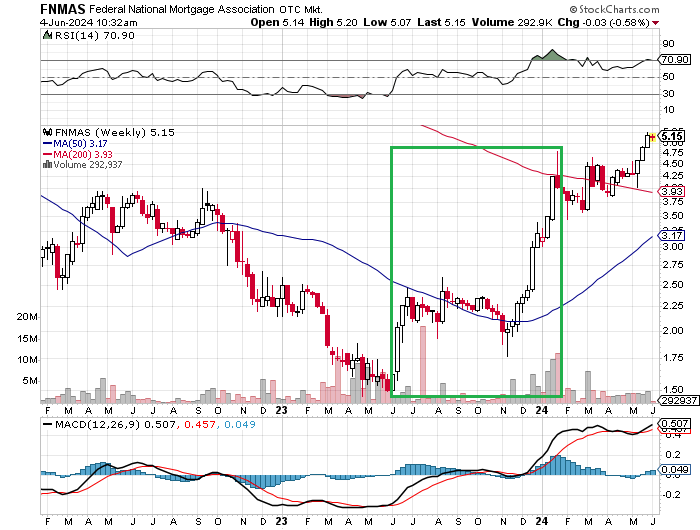Click the 'Low 5.07' quote value

click(x=387, y=22)
